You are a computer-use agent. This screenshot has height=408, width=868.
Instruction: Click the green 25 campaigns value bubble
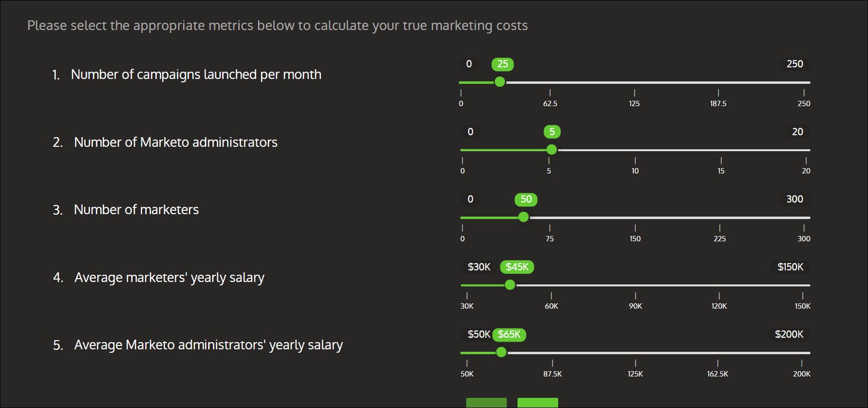[503, 64]
